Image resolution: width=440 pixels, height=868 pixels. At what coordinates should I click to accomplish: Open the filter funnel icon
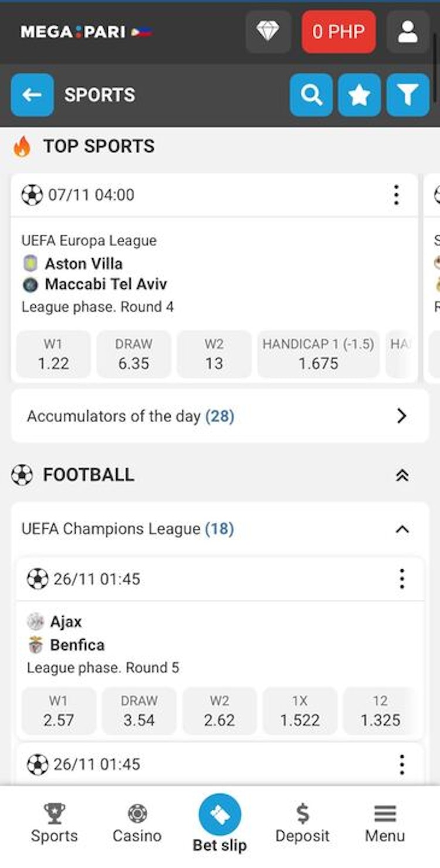(x=408, y=95)
